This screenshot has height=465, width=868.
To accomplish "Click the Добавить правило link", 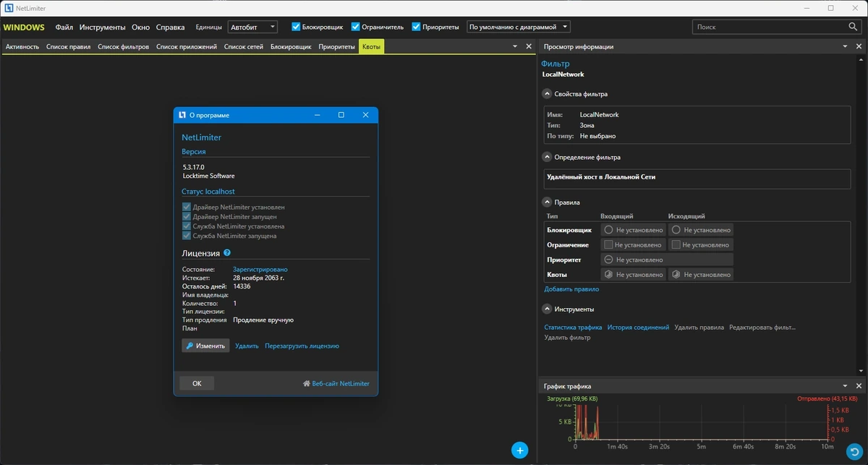I will (x=571, y=289).
